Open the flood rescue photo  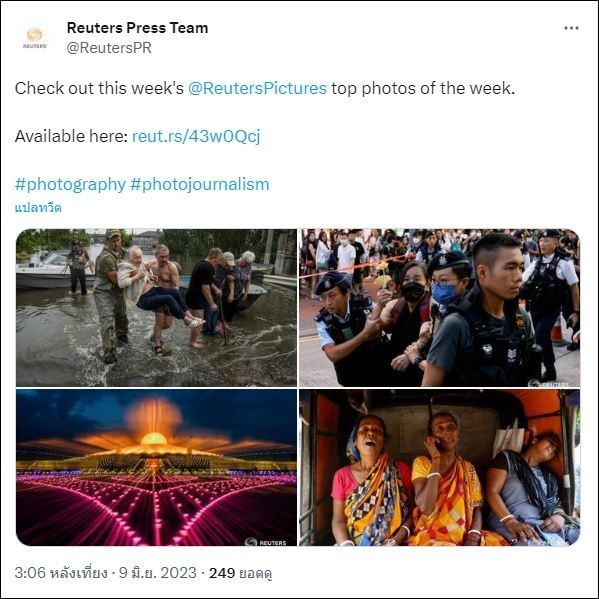tap(156, 308)
